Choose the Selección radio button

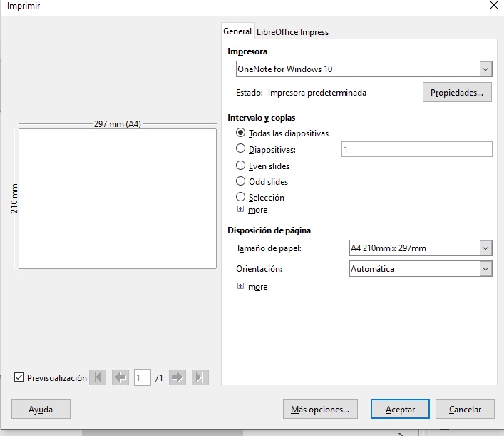241,197
